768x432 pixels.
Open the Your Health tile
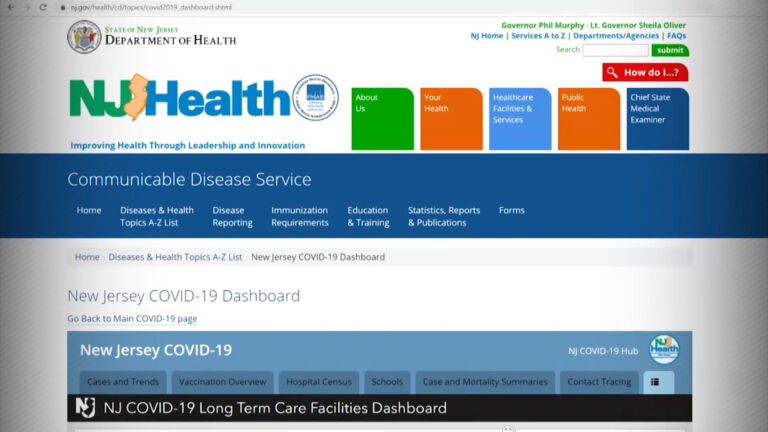(451, 119)
